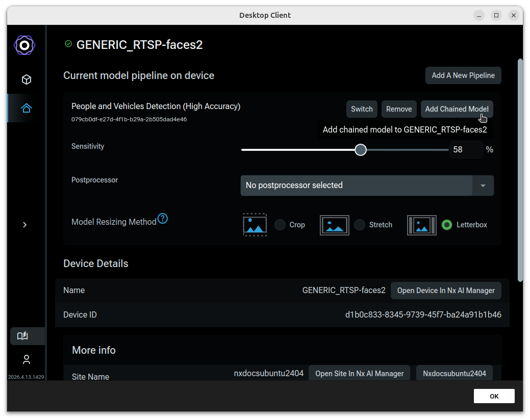This screenshot has width=530, height=420.
Task: Click the Stretch resizing illustration icon
Action: (x=334, y=225)
